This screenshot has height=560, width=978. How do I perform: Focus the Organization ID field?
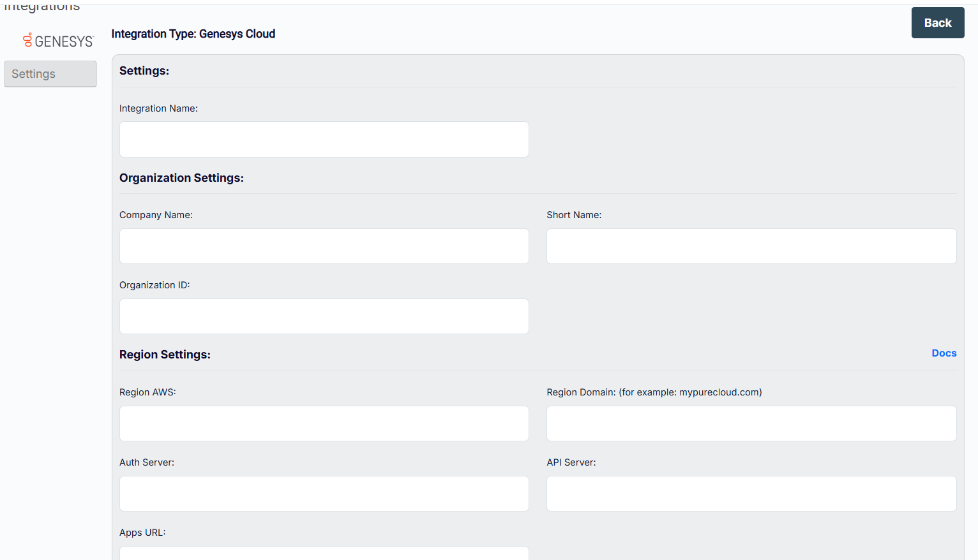coord(324,316)
